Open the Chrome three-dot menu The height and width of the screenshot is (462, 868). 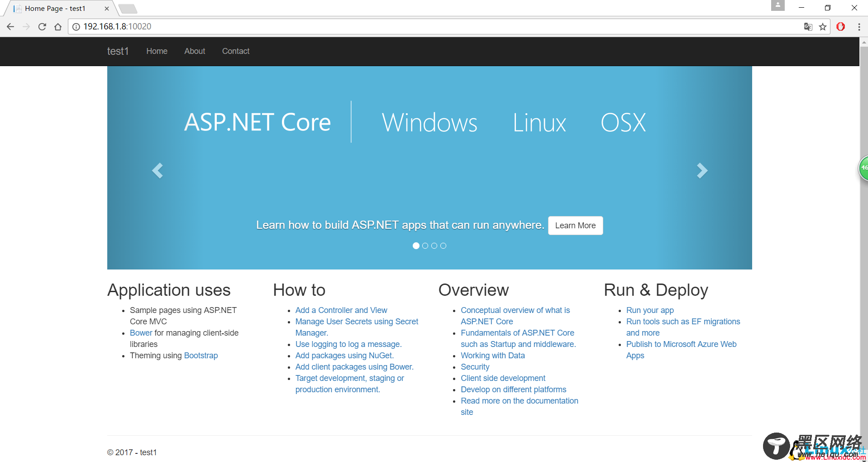coord(859,27)
